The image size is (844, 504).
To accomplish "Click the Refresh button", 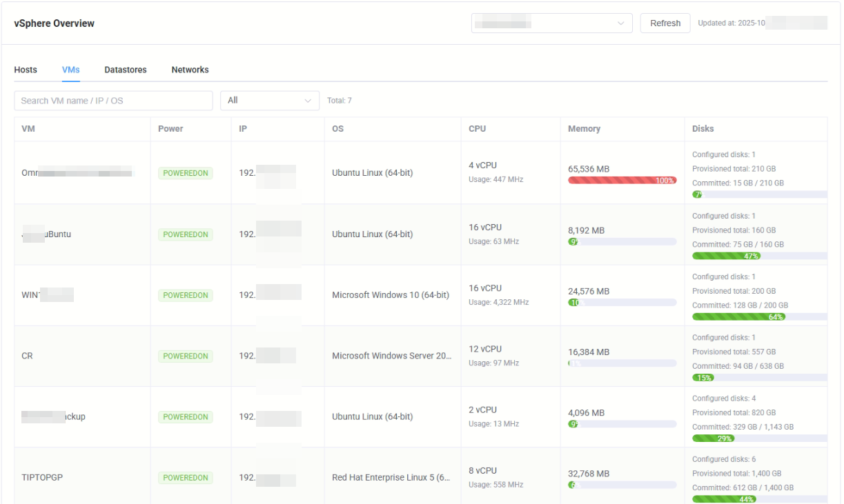I will tap(665, 23).
